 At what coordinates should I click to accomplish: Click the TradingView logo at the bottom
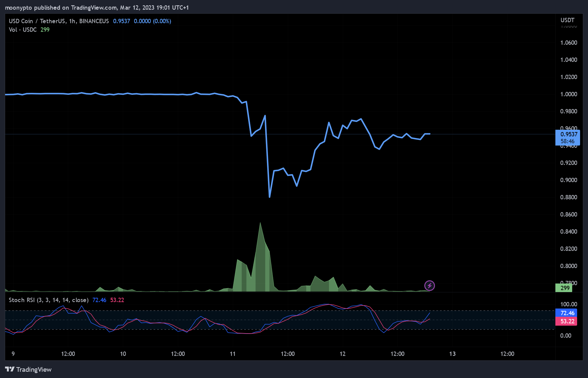pos(28,369)
